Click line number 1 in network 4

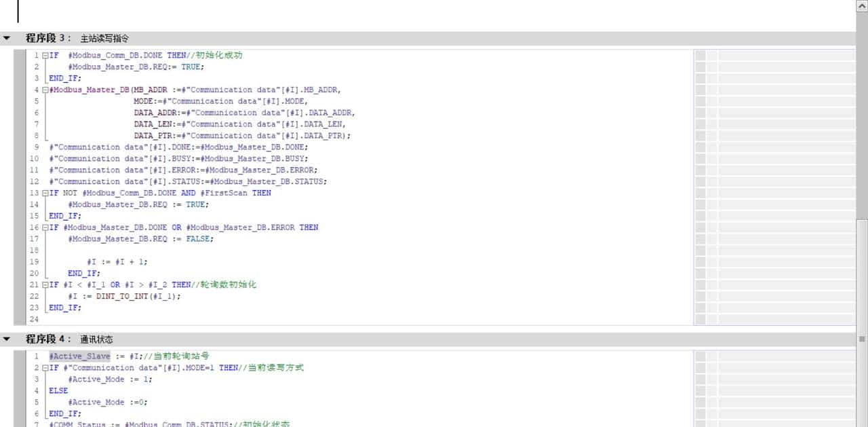pyautogui.click(x=36, y=356)
